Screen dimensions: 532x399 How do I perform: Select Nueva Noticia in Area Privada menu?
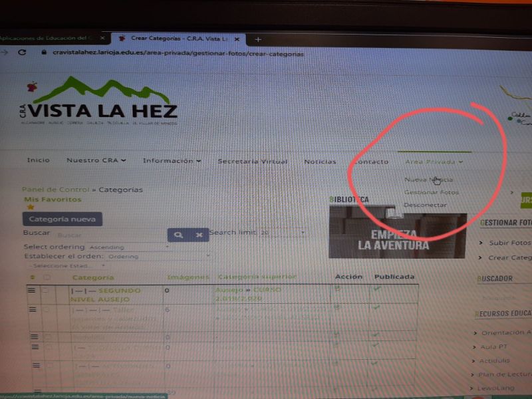pyautogui.click(x=429, y=180)
